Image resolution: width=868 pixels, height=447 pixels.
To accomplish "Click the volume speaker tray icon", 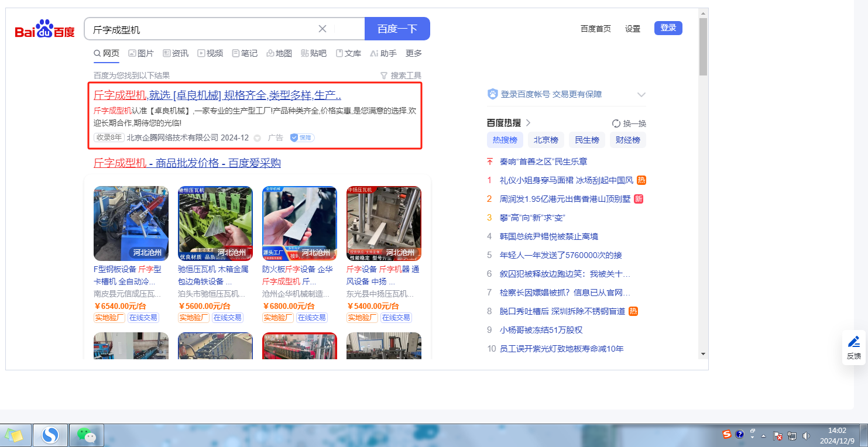I will pyautogui.click(x=807, y=436).
